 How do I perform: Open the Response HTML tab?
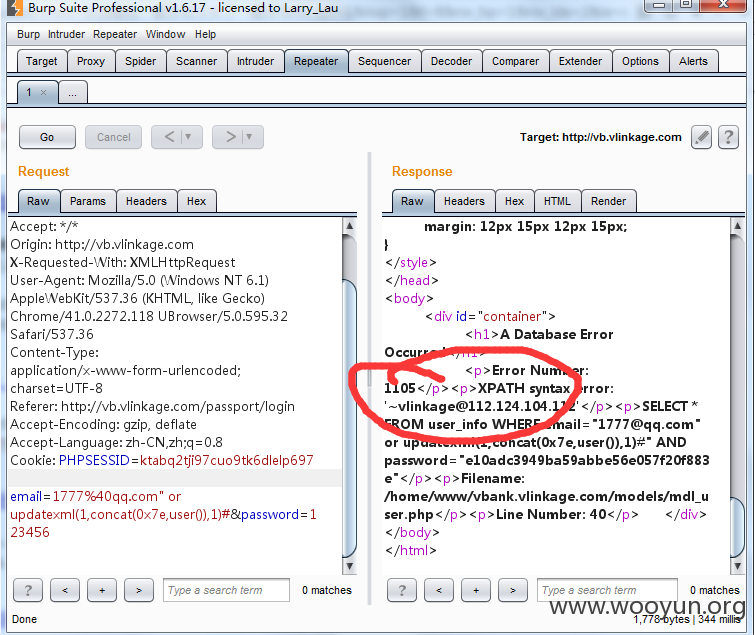(x=558, y=201)
